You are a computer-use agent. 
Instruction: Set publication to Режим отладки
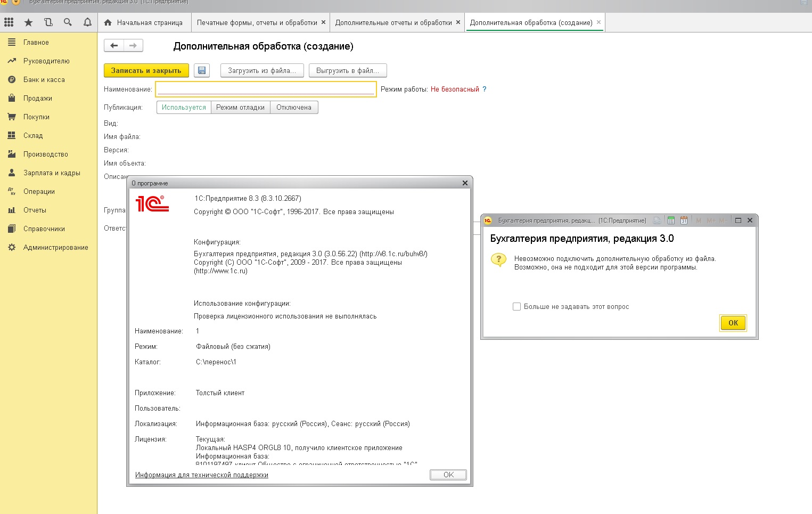[x=241, y=107]
